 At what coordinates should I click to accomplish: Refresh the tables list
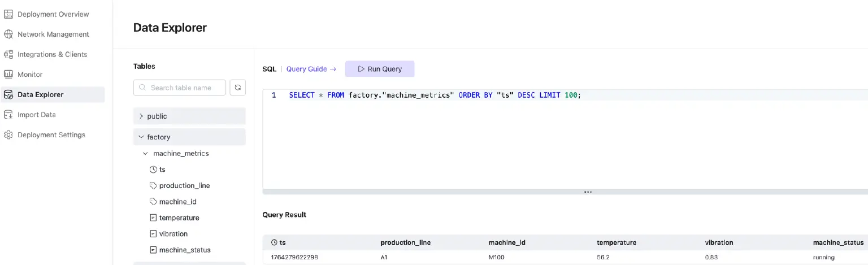[x=238, y=88]
